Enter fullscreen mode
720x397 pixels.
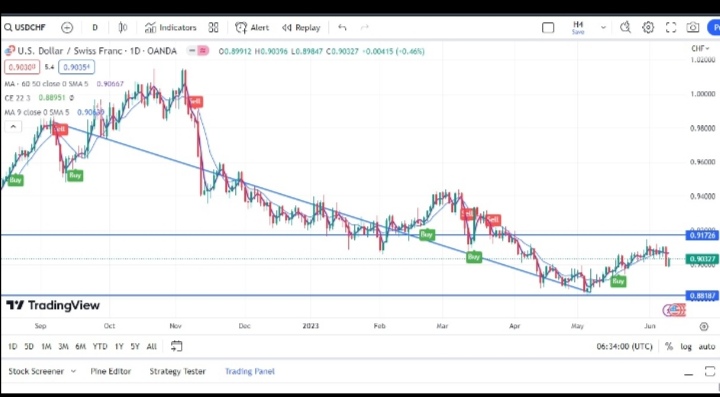(670, 28)
